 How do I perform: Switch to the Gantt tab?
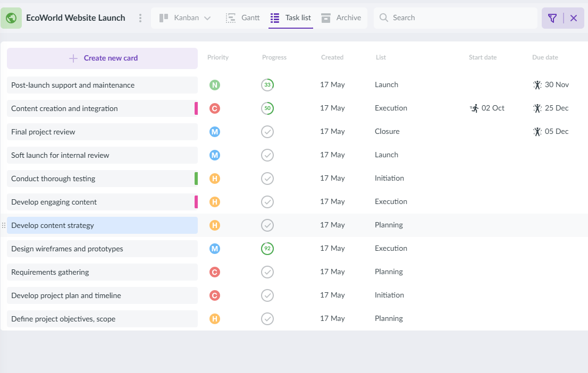242,18
